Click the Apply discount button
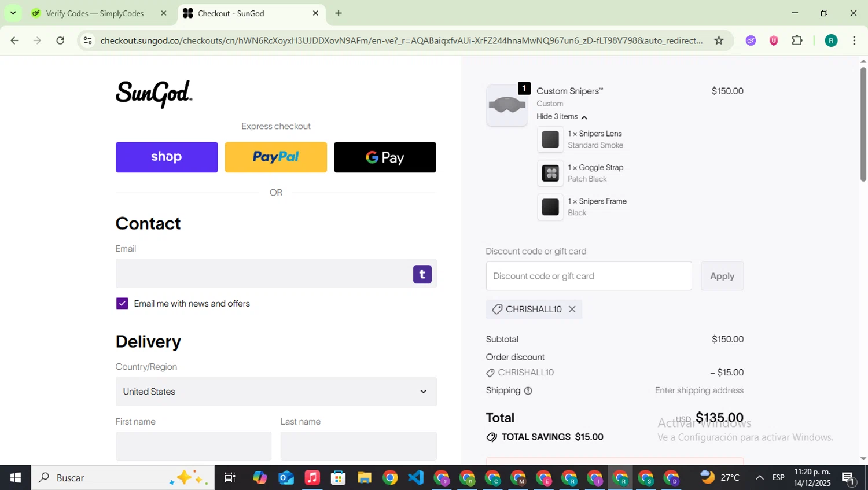The image size is (868, 490). pos(722,276)
